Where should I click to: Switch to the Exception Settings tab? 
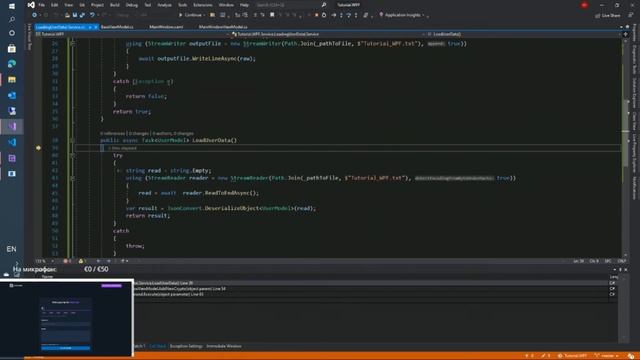click(186, 346)
